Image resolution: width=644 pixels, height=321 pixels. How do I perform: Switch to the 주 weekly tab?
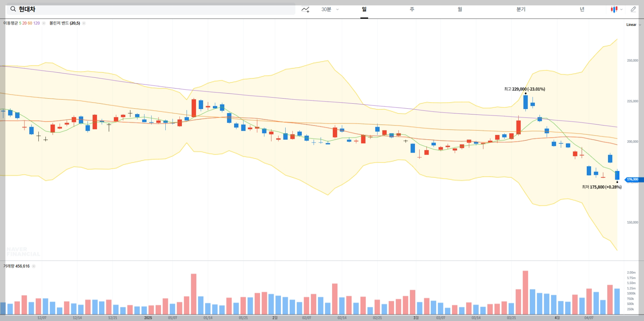(412, 9)
